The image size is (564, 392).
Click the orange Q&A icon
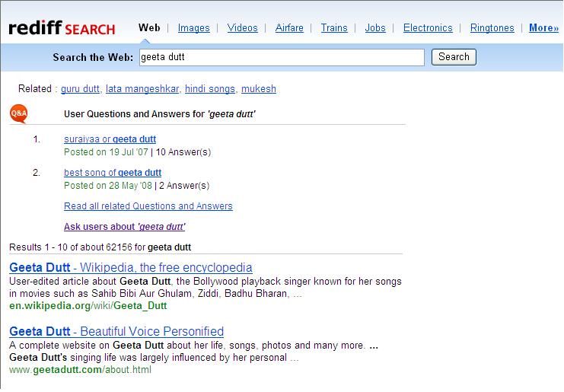point(19,113)
